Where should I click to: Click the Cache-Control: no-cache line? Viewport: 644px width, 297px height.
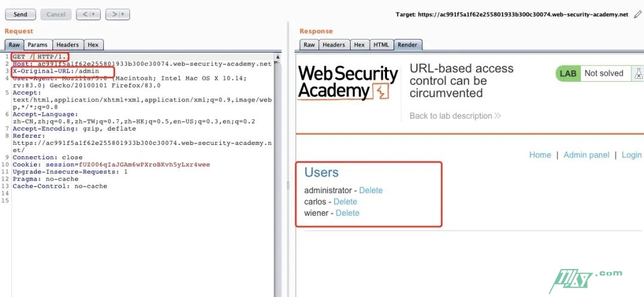60,186
